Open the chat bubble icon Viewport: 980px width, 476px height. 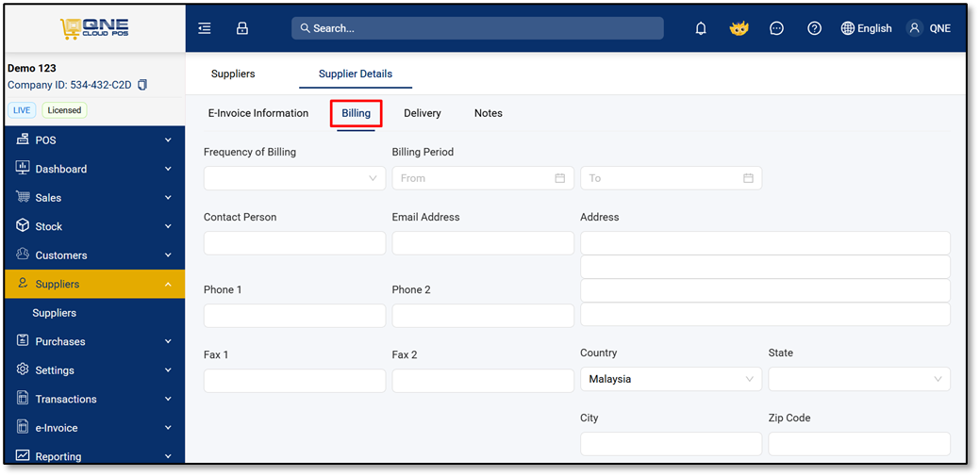click(777, 28)
